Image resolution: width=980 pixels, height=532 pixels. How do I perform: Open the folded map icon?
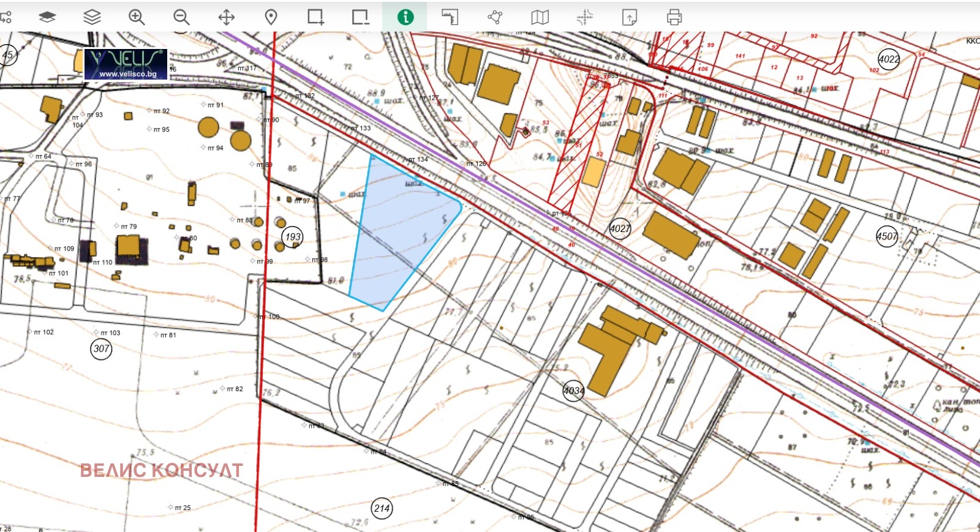tap(540, 17)
